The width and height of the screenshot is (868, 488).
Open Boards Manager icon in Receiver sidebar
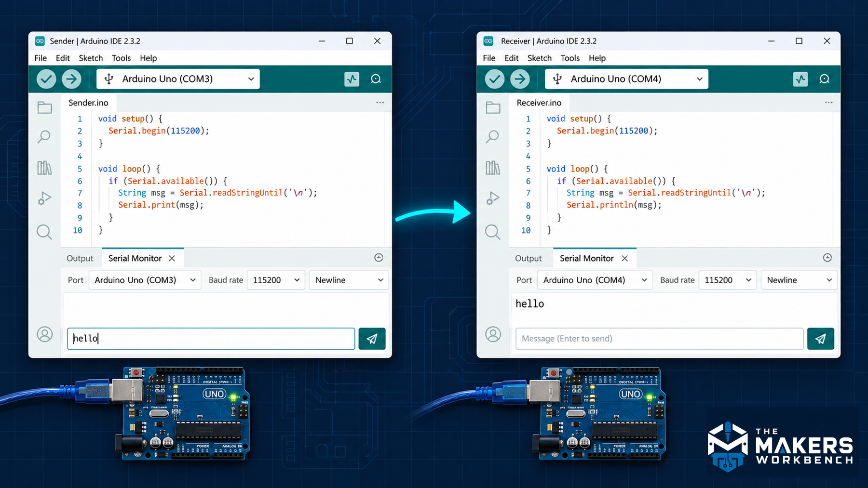[492, 136]
